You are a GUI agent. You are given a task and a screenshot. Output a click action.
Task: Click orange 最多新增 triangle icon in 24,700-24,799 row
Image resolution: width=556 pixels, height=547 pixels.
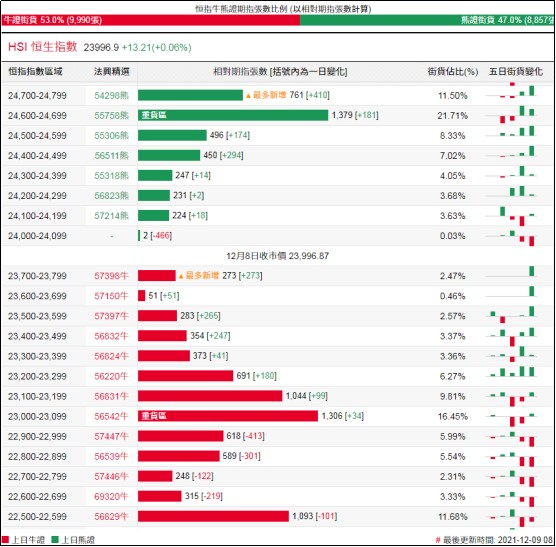(x=248, y=96)
